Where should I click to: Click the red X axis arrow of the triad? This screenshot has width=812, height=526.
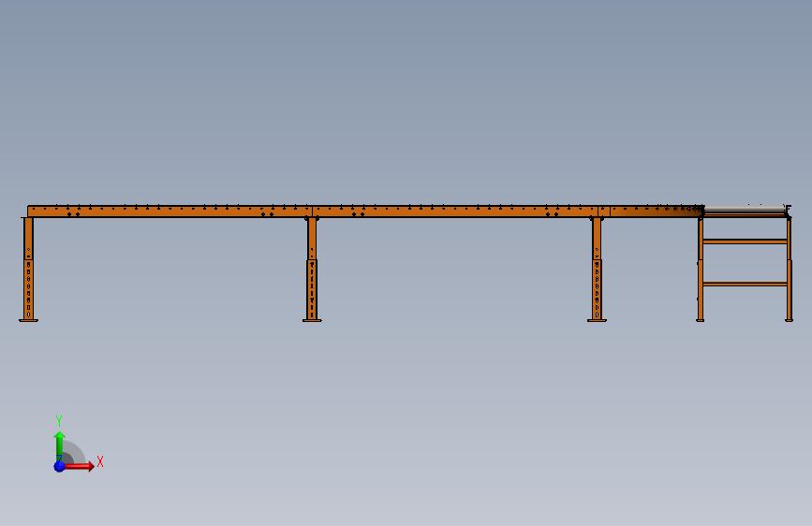(79, 466)
